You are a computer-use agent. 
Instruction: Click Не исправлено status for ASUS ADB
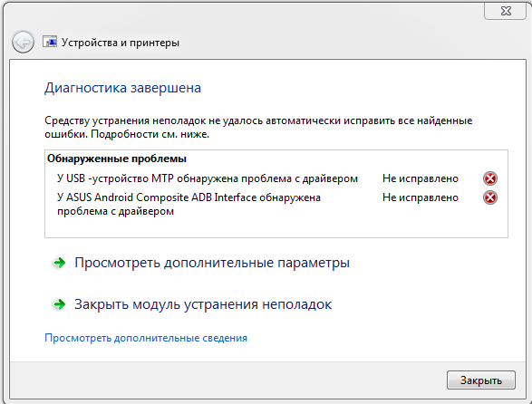click(421, 197)
